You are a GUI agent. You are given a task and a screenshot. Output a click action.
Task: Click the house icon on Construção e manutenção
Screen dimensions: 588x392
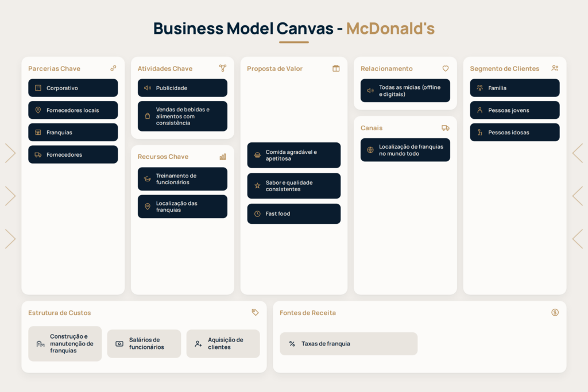[41, 344]
